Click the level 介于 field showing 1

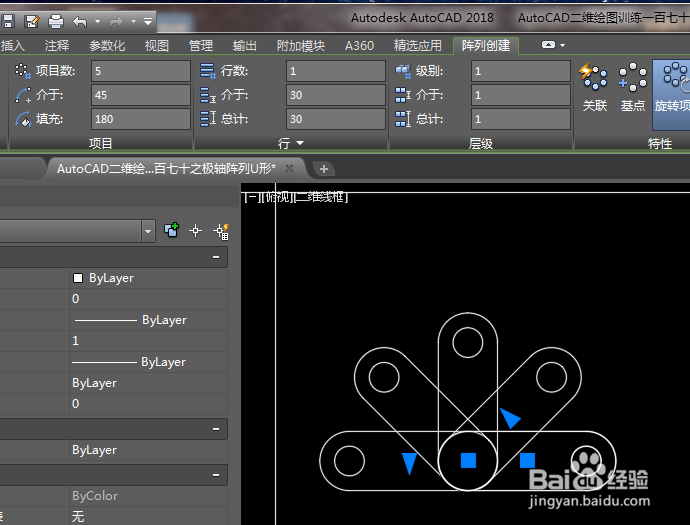coord(521,95)
